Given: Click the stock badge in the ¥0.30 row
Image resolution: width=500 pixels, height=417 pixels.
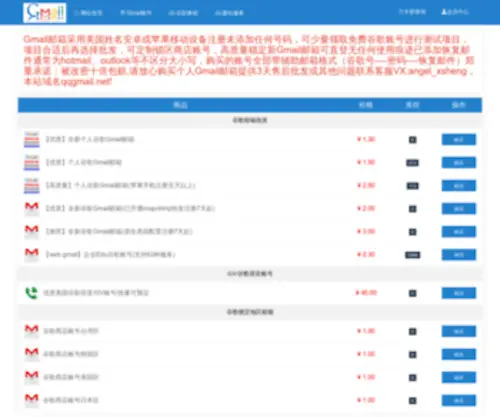Looking at the screenshot, I should coord(413,255).
